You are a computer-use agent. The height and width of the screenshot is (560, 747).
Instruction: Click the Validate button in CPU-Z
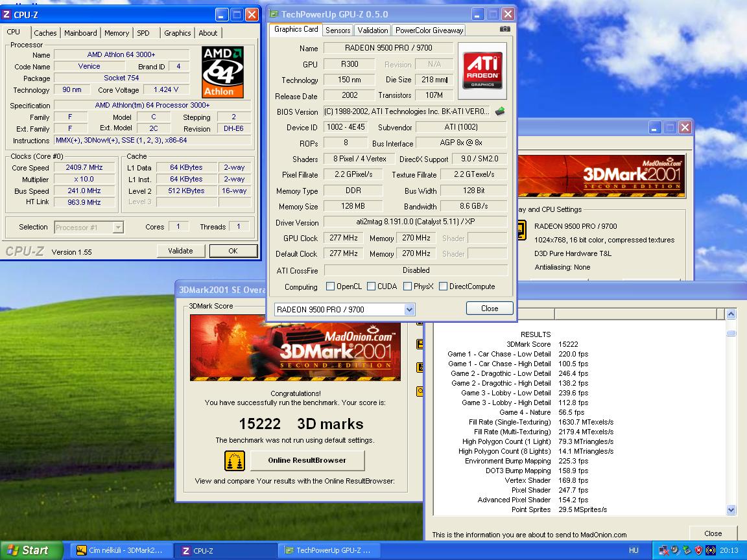[180, 251]
